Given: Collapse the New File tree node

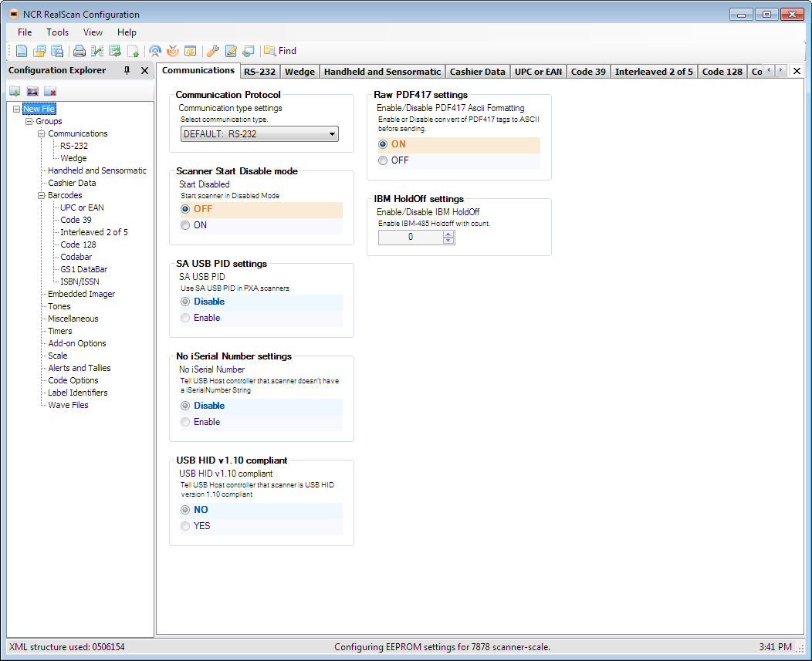Looking at the screenshot, I should coord(16,109).
